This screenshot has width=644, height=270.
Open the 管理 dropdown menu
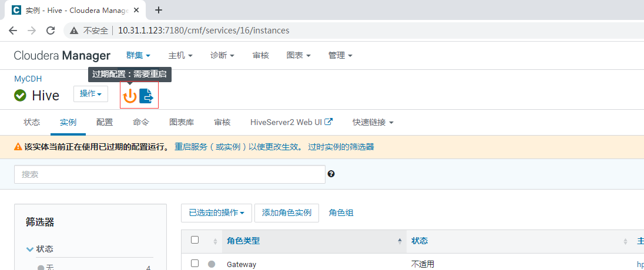pyautogui.click(x=340, y=55)
